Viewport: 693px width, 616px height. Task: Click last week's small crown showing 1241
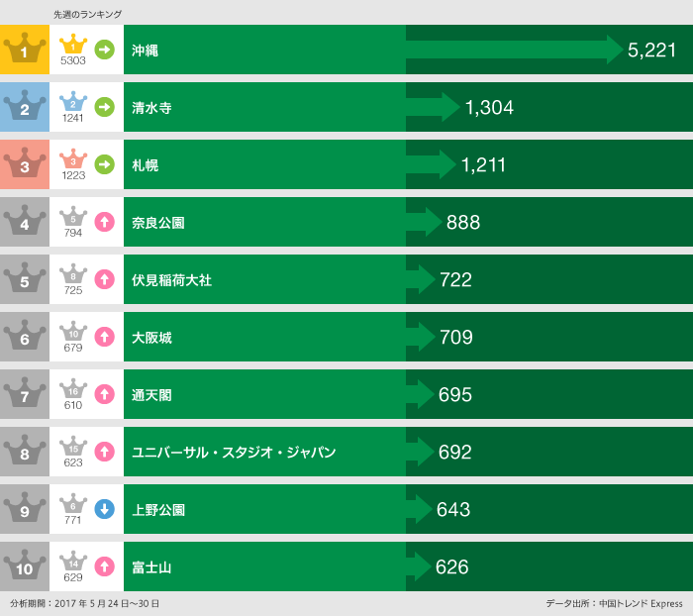tap(73, 102)
